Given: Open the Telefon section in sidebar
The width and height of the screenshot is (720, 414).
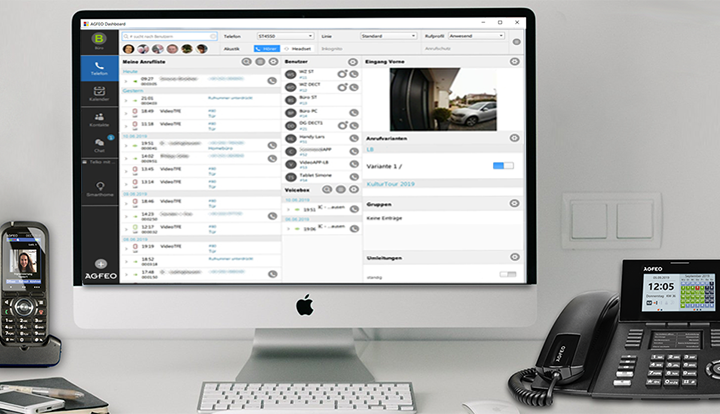Looking at the screenshot, I should (99, 68).
